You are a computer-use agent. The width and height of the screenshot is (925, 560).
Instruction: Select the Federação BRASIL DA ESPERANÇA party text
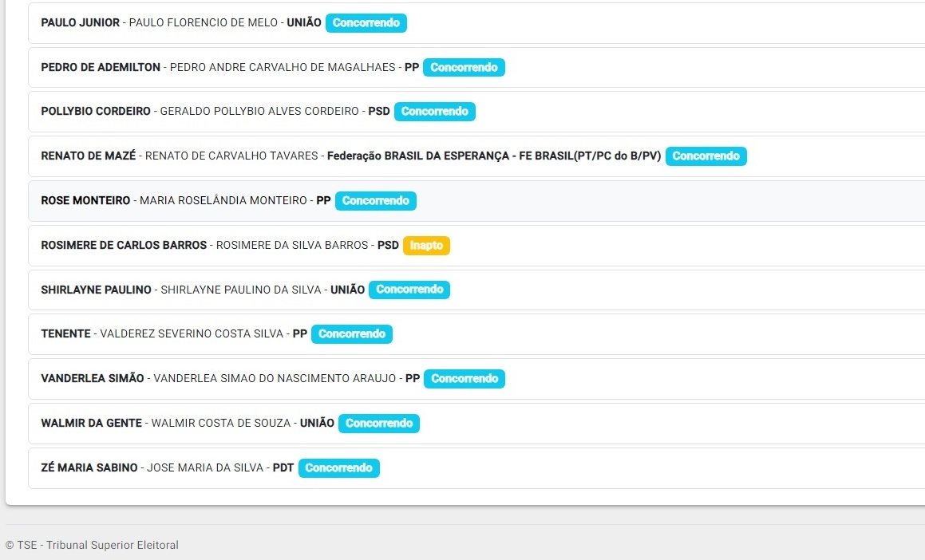[x=494, y=156]
